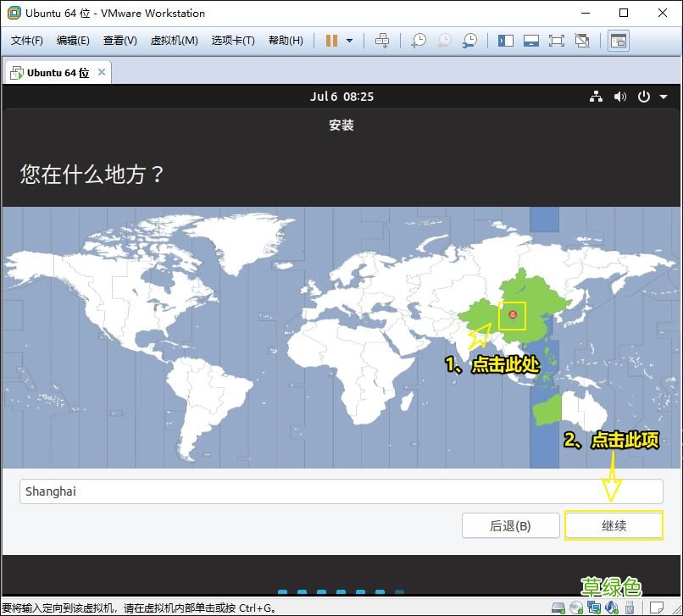The image size is (683, 616).
Task: Click the 安装 installer title
Action: tap(341, 125)
